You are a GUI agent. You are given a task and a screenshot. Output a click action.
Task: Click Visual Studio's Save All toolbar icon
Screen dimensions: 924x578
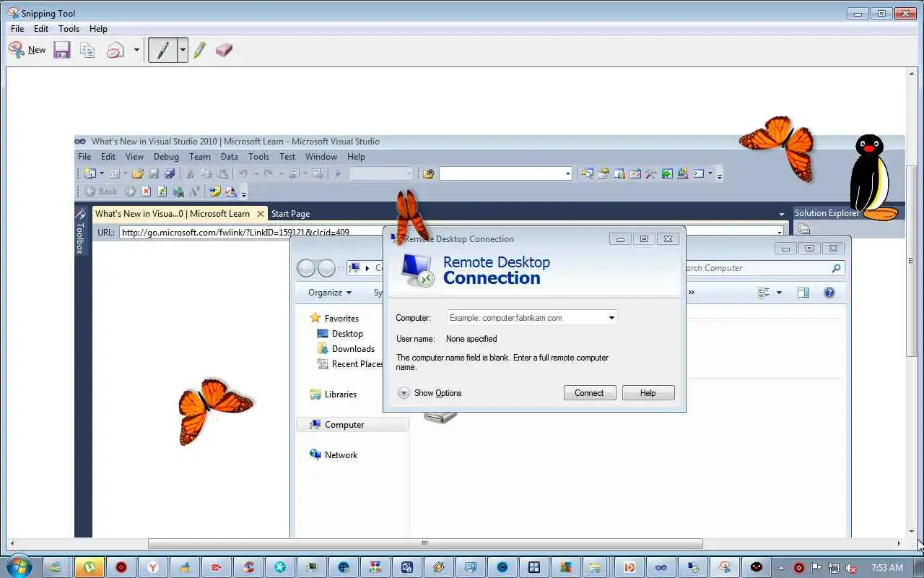pyautogui.click(x=170, y=173)
